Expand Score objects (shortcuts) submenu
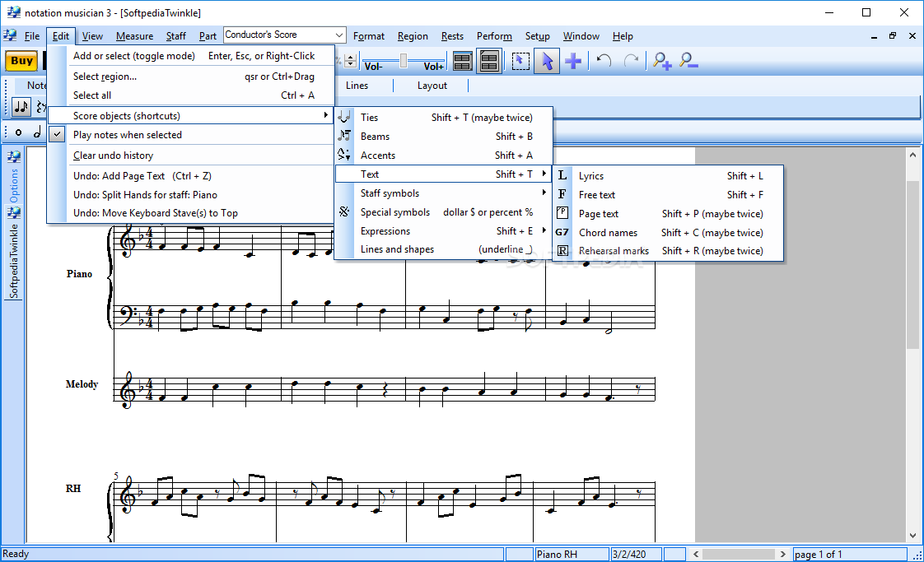924x562 pixels. 190,115
